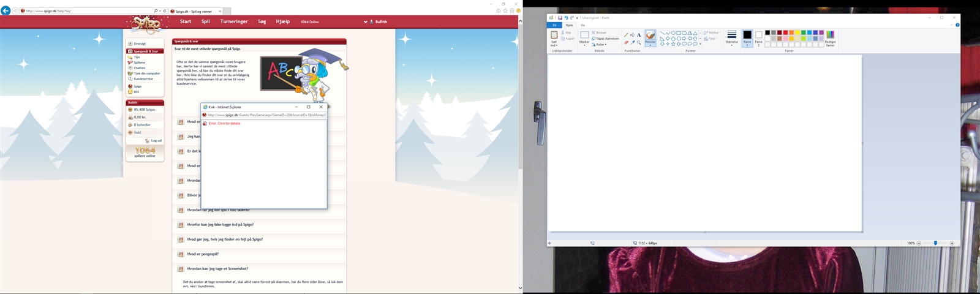
Task: Select the Color picker eyedropper tool
Action: click(x=632, y=43)
